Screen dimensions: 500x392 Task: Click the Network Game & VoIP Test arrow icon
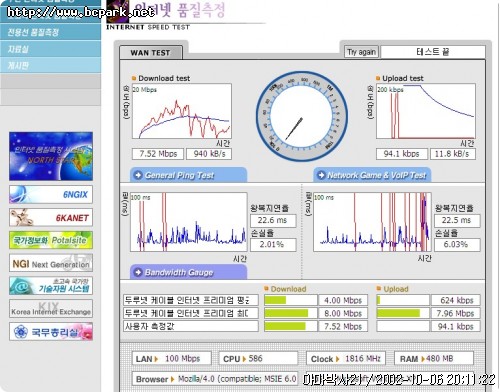click(x=321, y=175)
